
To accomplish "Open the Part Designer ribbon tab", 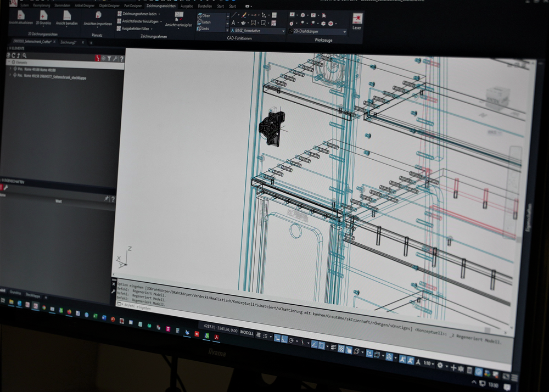I will pyautogui.click(x=133, y=5).
